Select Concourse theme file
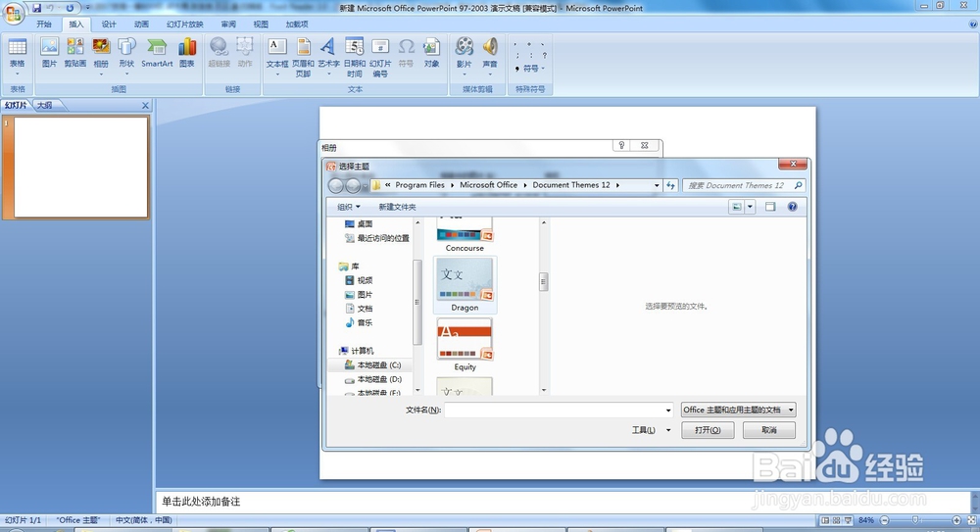The width and height of the screenshot is (980, 532). pyautogui.click(x=465, y=235)
